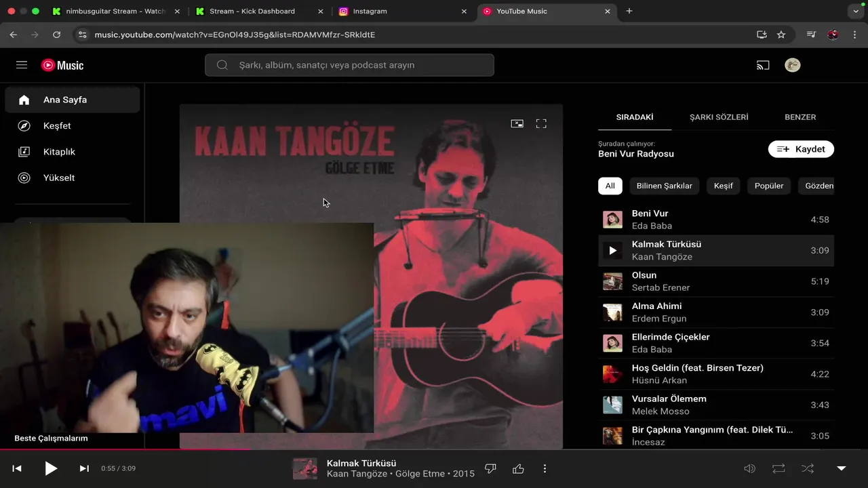The width and height of the screenshot is (868, 488).
Task: Click the Sertab Erener artist name
Action: click(660, 287)
